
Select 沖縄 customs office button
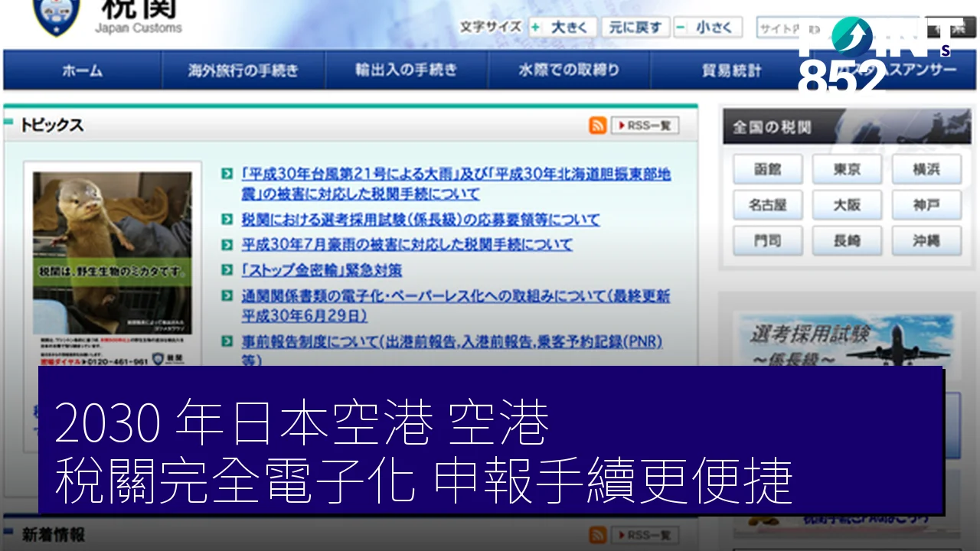coord(926,240)
